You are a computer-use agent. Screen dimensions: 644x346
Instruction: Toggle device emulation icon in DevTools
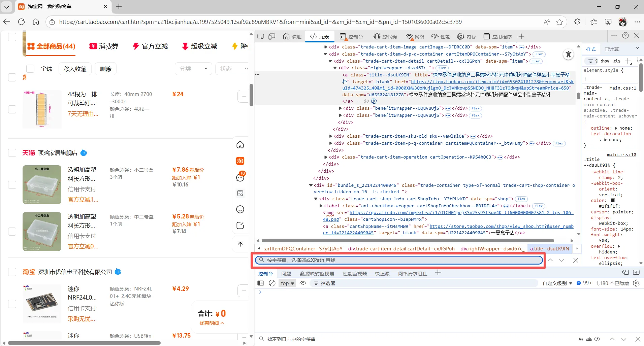(x=272, y=36)
